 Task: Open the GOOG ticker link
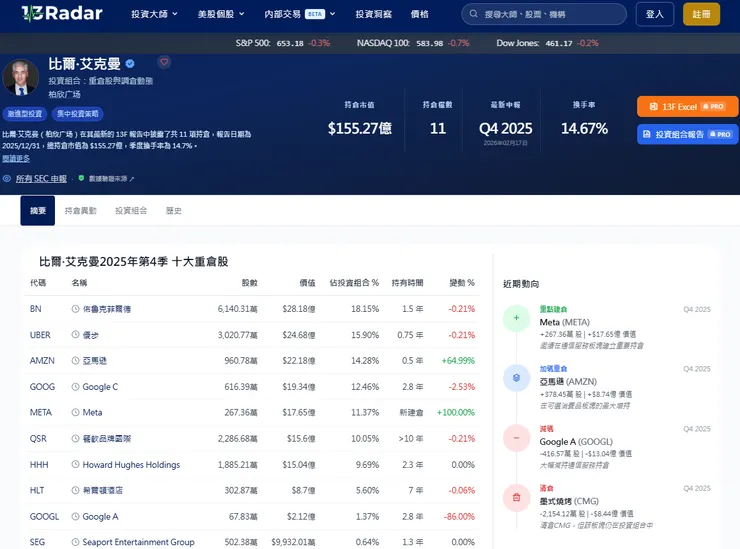(42, 387)
